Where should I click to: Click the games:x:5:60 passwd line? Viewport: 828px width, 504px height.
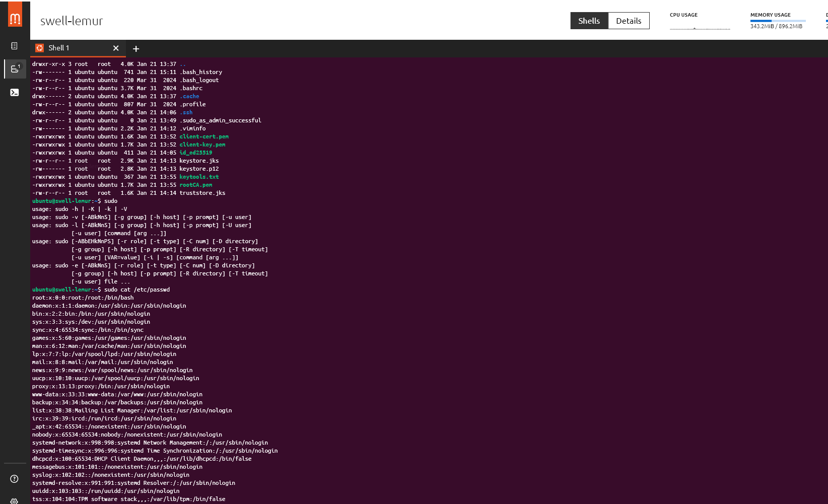click(x=109, y=338)
